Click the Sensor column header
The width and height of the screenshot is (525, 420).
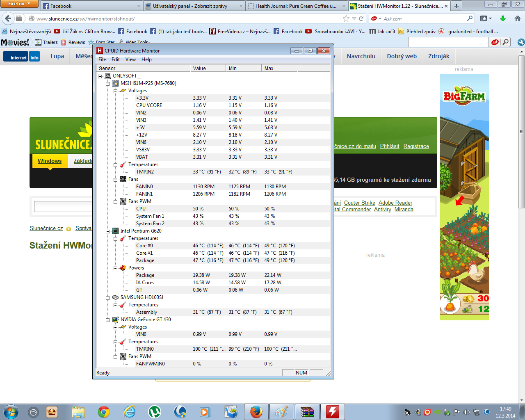coord(143,68)
